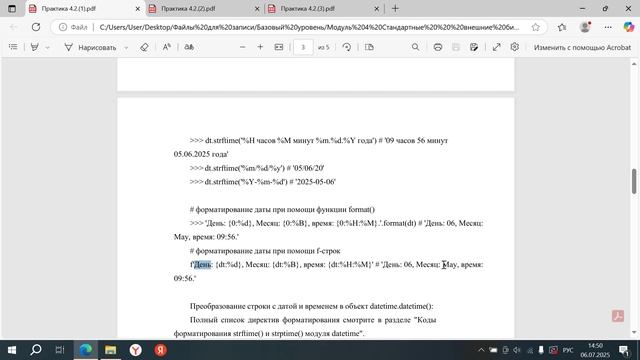
Task: Close the Практика 4.2.(3).pdf tab
Action: point(376,9)
